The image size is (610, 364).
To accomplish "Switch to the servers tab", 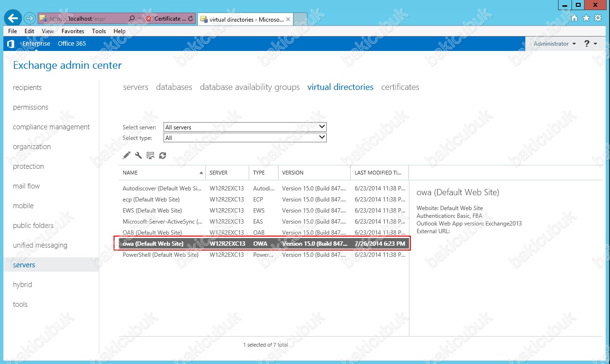I will tap(136, 87).
